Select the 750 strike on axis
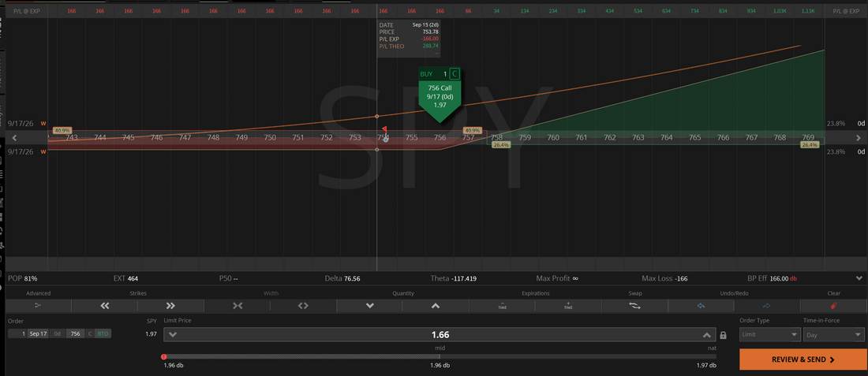868x376 pixels. click(270, 137)
